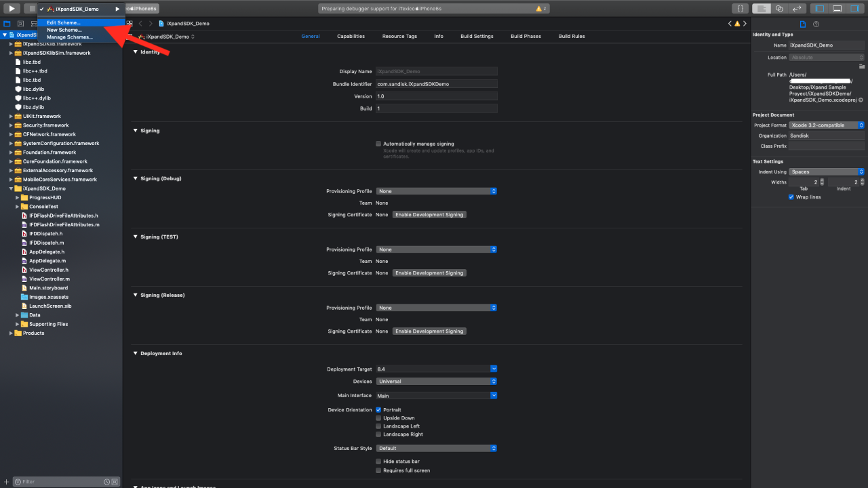Show only recent files filter
The image size is (868, 488).
106,482
